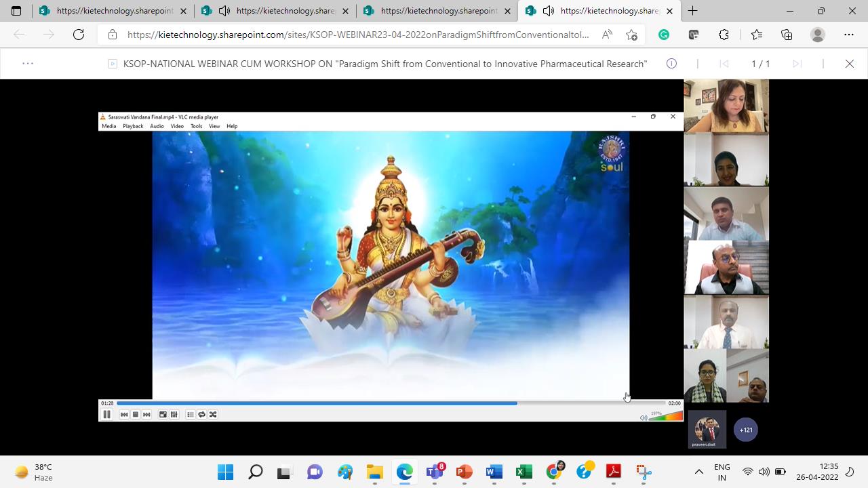Viewport: 868px width, 488px height.
Task: Open the VLC Playback menu
Action: coord(133,126)
